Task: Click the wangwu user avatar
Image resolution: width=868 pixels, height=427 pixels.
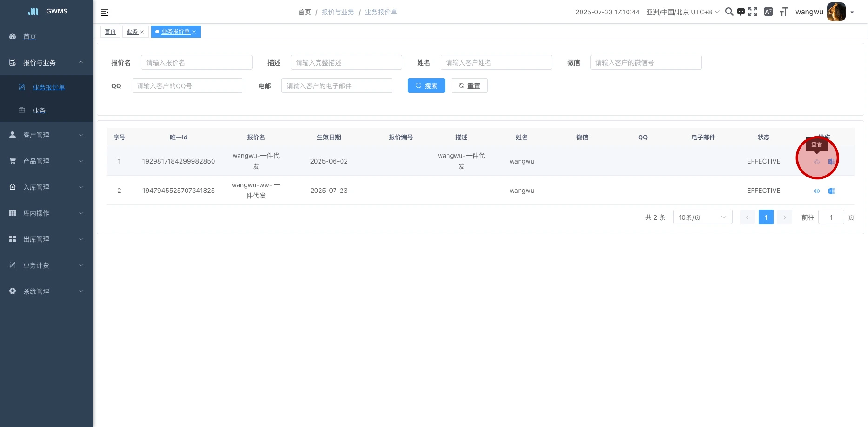Action: (836, 12)
